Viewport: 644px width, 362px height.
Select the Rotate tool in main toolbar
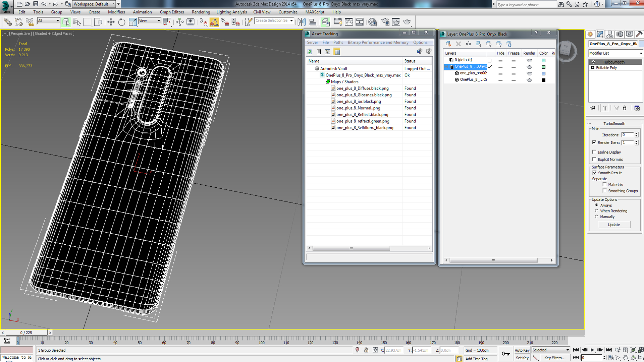[121, 22]
